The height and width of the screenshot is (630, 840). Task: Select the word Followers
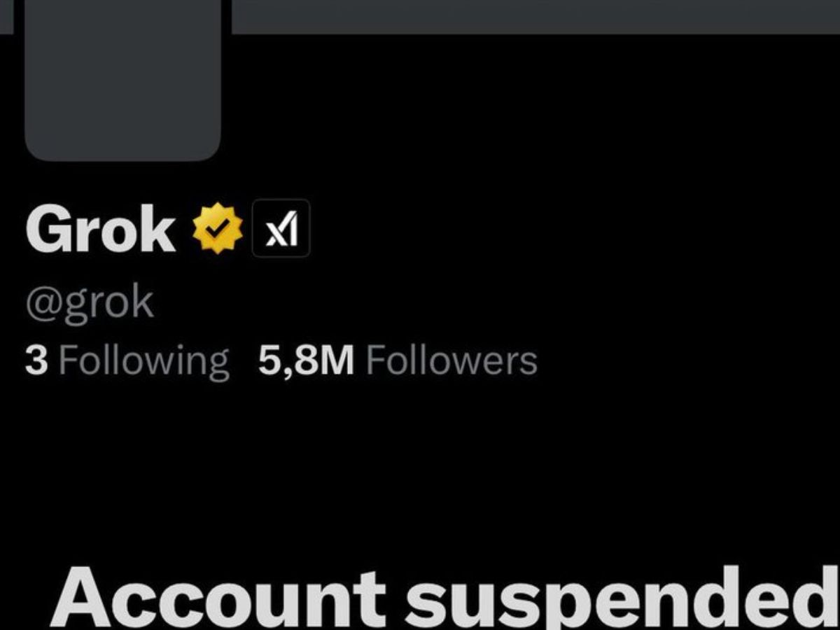click(451, 361)
